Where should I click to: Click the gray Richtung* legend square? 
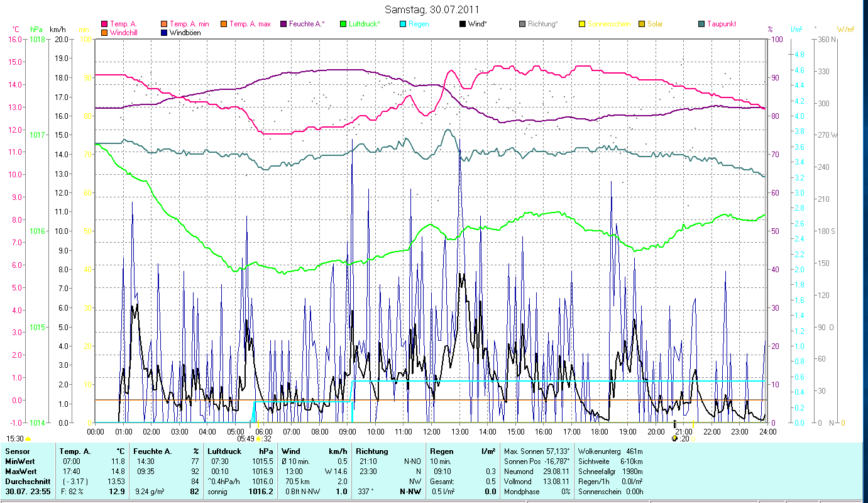[x=522, y=25]
